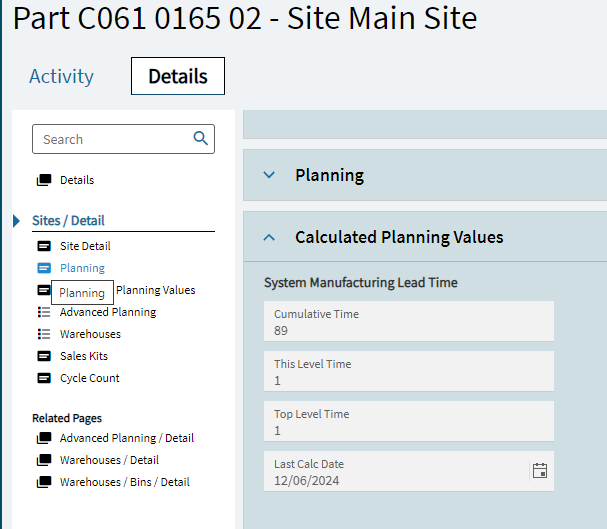Click the Warehouses / Bins / Detail icon
607x529 pixels.
tap(44, 482)
